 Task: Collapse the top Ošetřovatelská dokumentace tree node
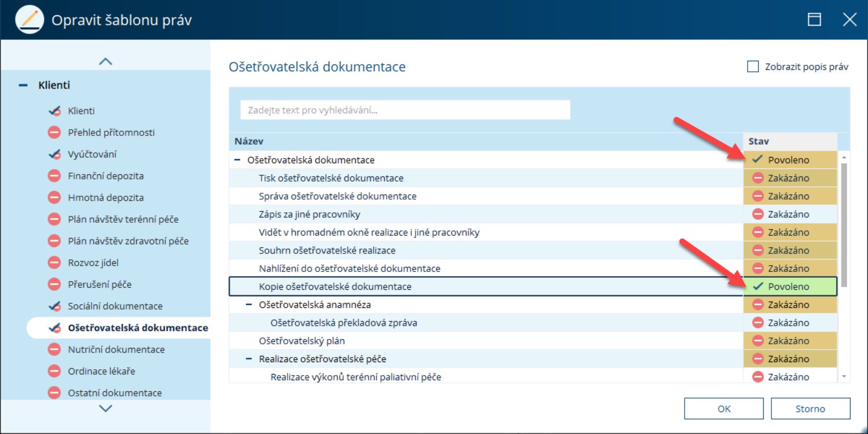238,160
